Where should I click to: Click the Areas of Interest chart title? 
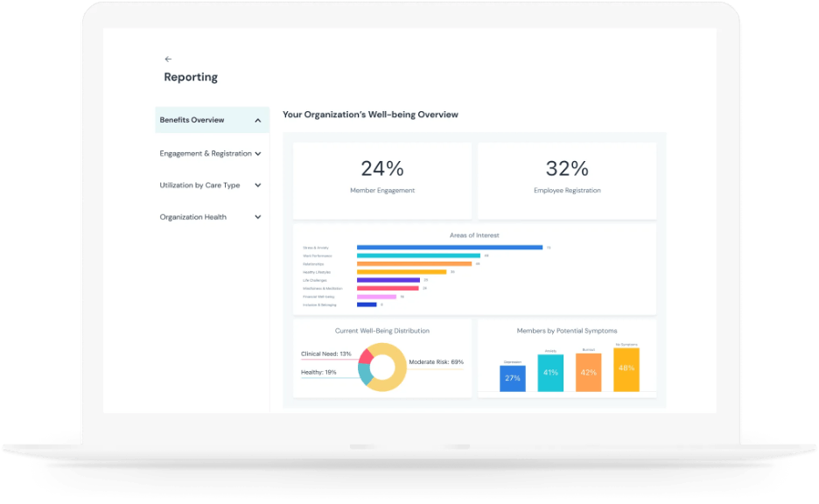pos(474,235)
